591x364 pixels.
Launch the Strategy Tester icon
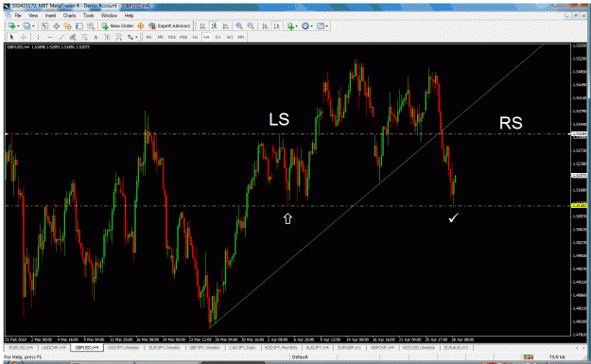(x=91, y=26)
